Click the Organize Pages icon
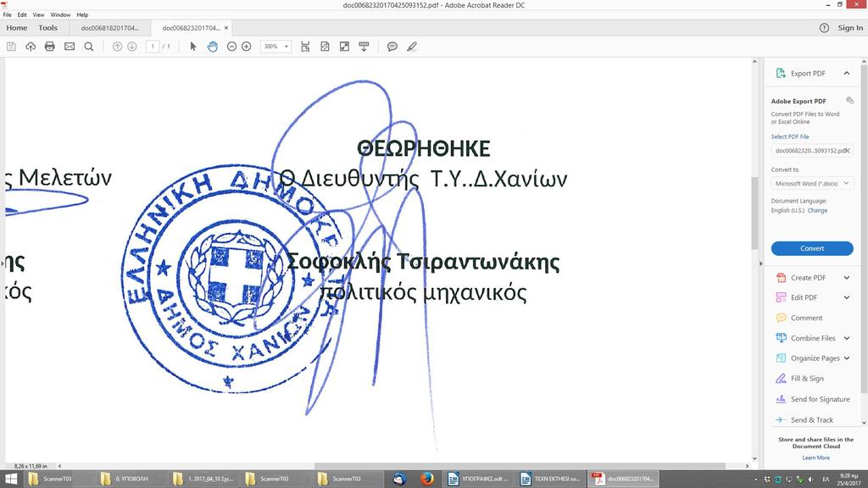868x488 pixels. tap(781, 358)
